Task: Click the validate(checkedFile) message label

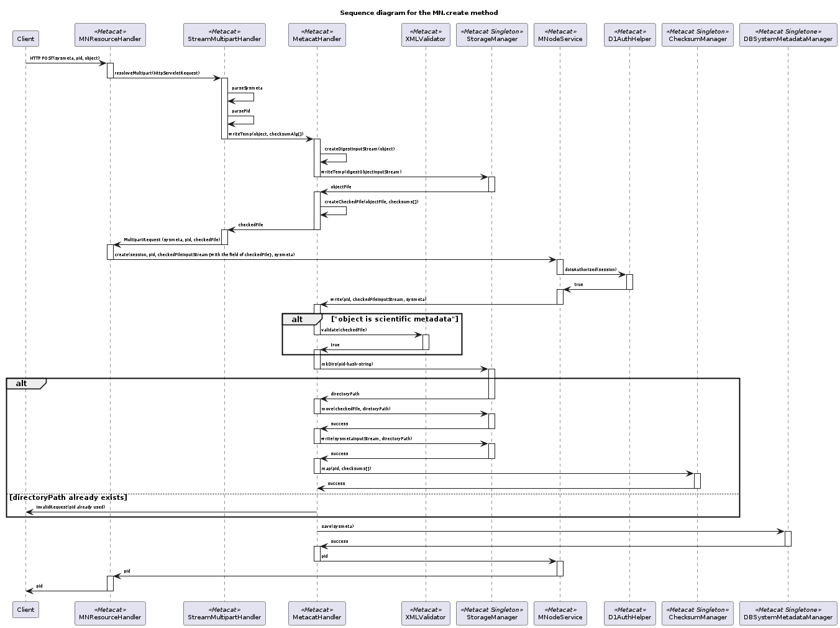Action: (x=344, y=330)
